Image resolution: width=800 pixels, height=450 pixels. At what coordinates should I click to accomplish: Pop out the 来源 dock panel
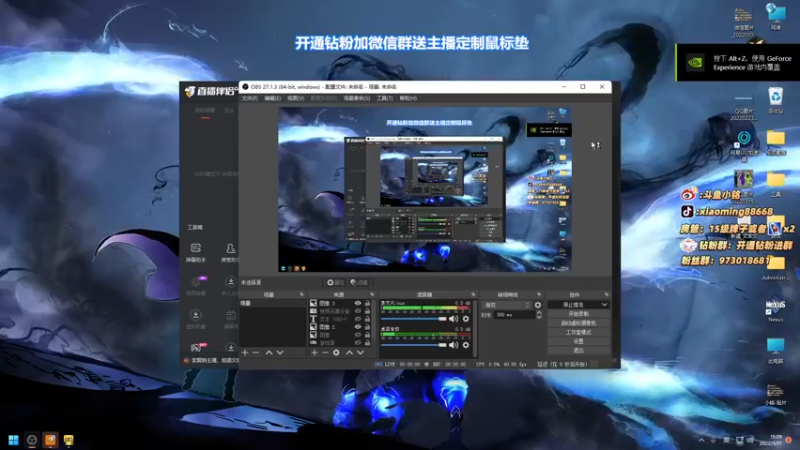pos(371,294)
